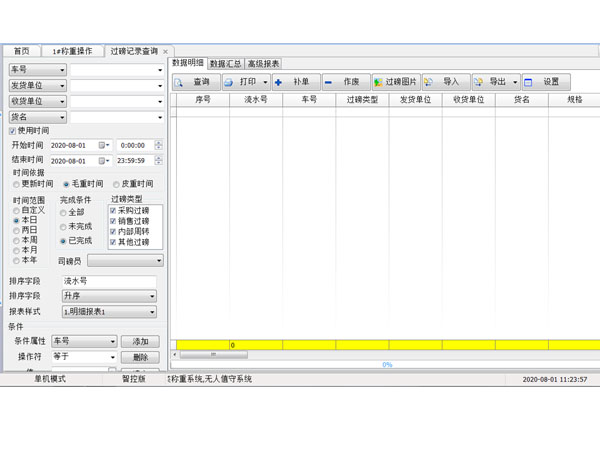Select the 皮重时间 radio button
Viewport: 600px width, 450px height.
pos(116,184)
